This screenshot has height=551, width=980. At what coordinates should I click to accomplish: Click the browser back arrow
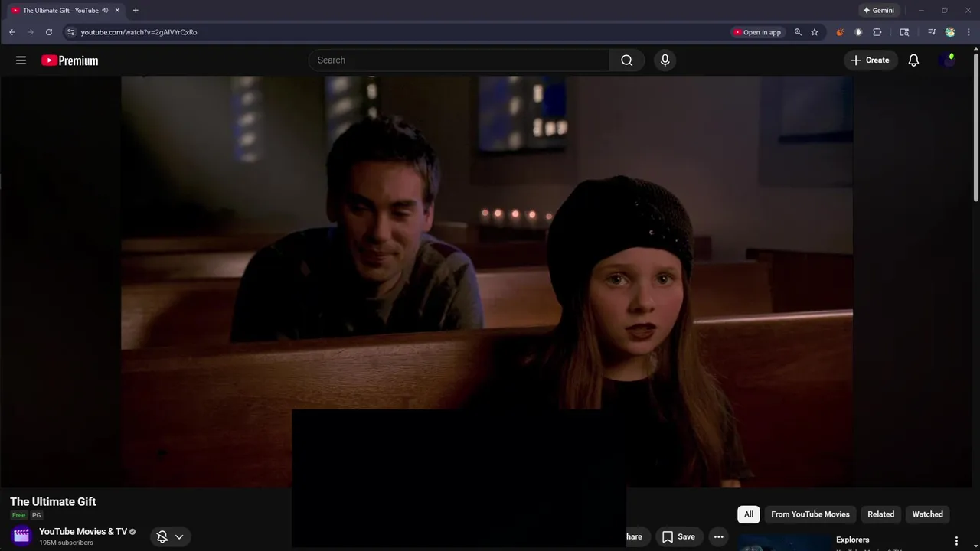12,32
